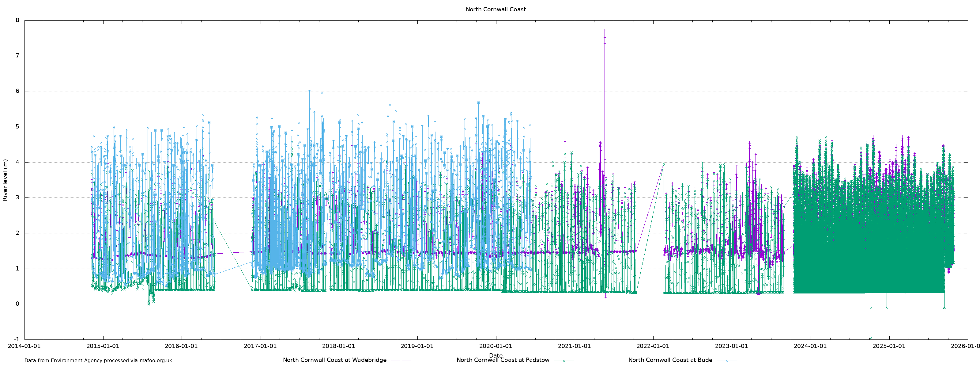Select the 'North Cornwall Coast at Wadebridge' legend label
980x368 pixels.
(334, 360)
